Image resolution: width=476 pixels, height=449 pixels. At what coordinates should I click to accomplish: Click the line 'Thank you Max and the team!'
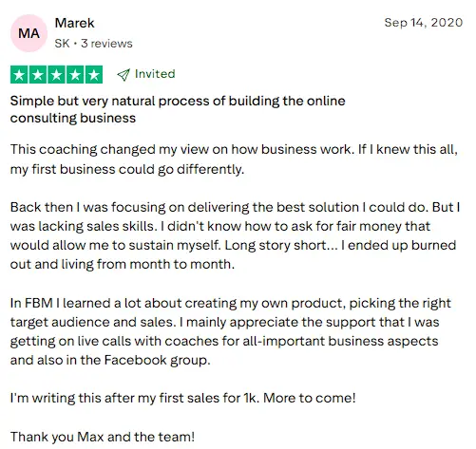(x=103, y=437)
